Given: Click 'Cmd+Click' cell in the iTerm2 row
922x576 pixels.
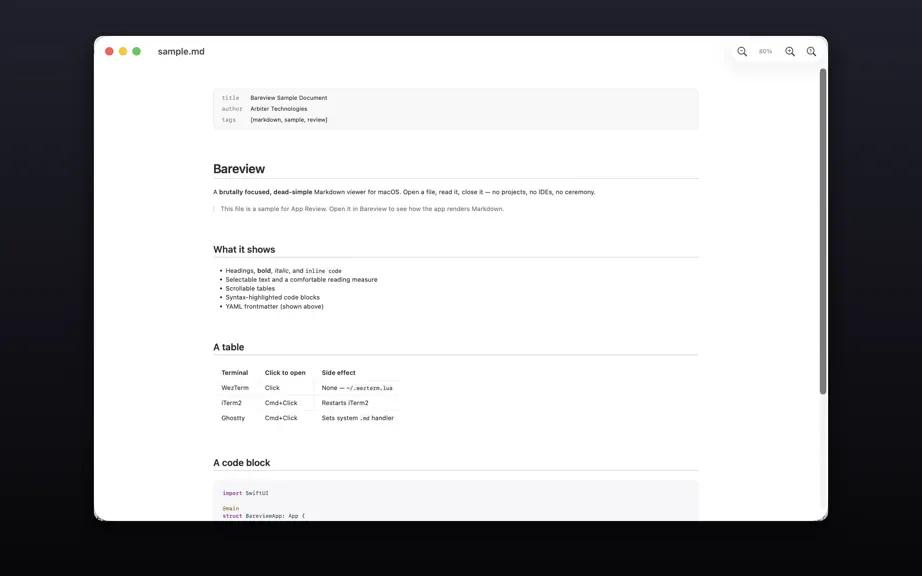Looking at the screenshot, I should coord(281,403).
